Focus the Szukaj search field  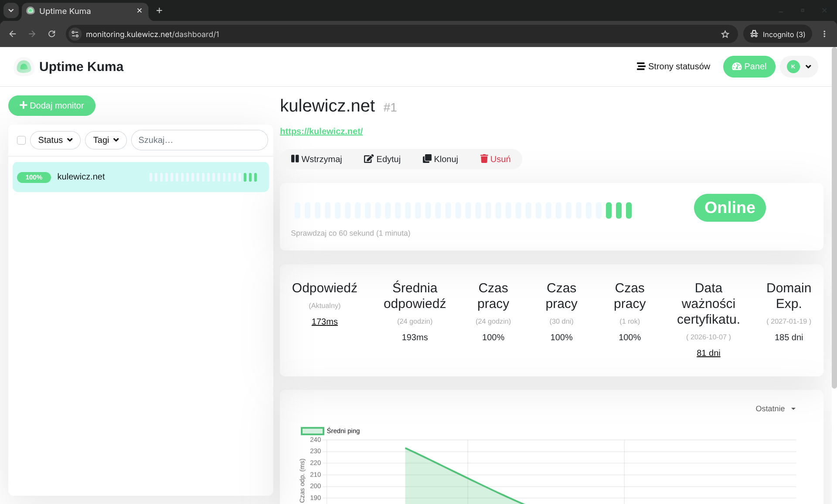coord(200,140)
